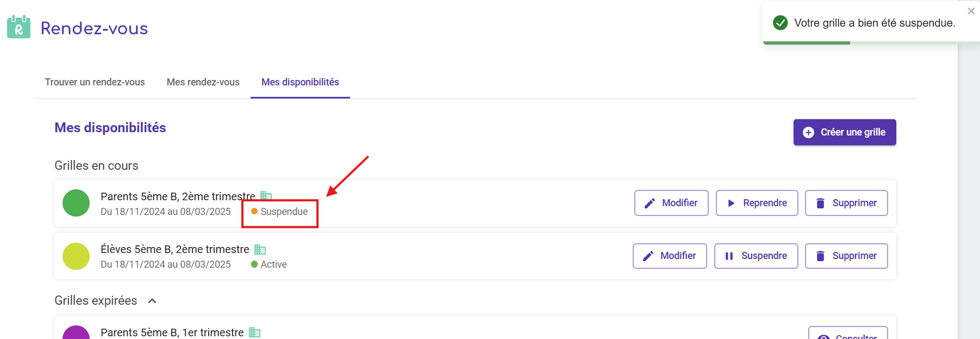Viewport: 980px width, 339px height.
Task: Click the pause icon on the Suspendre button
Action: (x=729, y=256)
